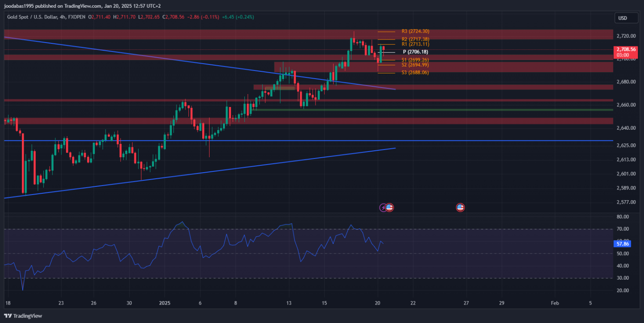Click the joodabas1995 publisher text in header
This screenshot has width=644, height=323.
20,6
